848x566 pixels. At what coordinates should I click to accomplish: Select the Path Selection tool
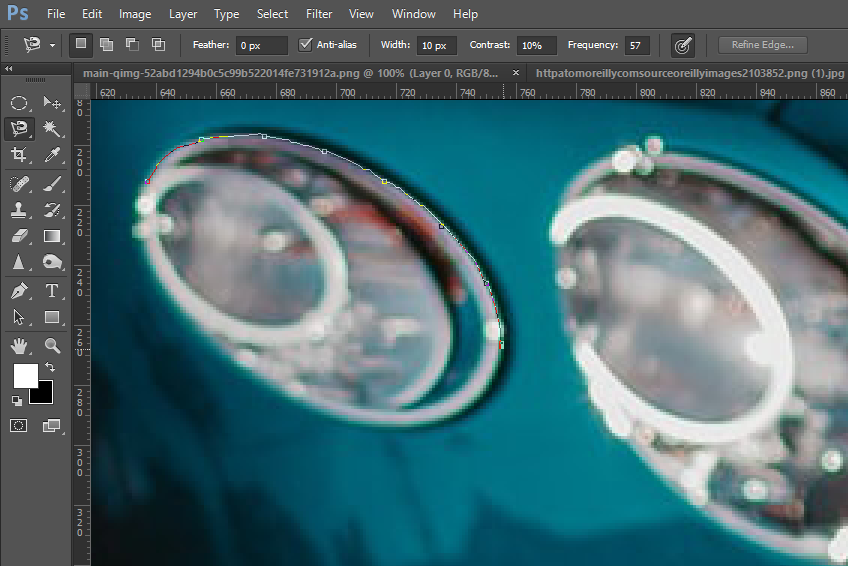(x=19, y=317)
